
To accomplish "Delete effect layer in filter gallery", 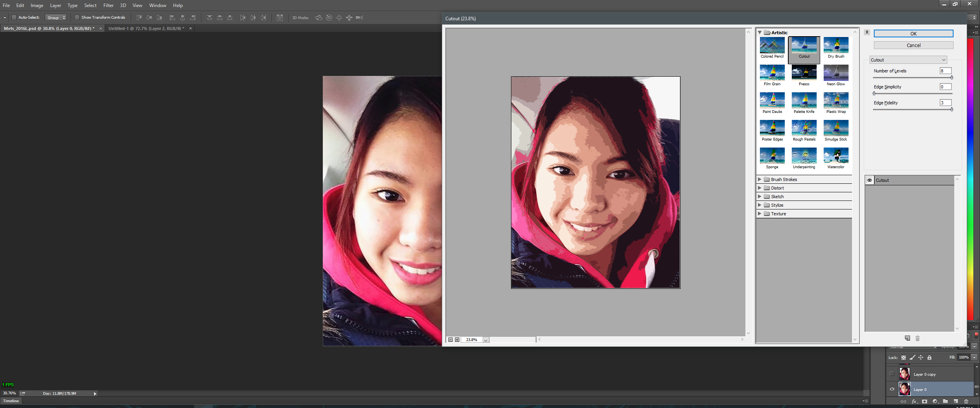I will click(918, 338).
